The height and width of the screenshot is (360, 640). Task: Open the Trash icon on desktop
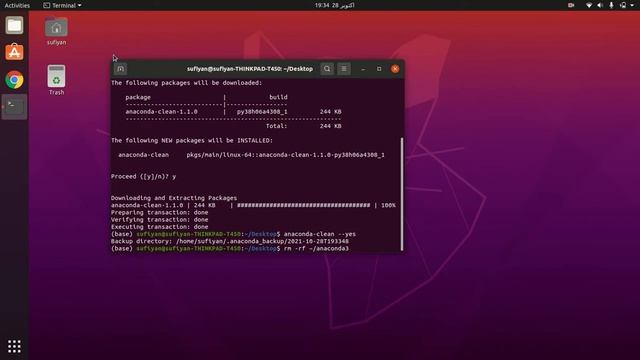coord(56,80)
